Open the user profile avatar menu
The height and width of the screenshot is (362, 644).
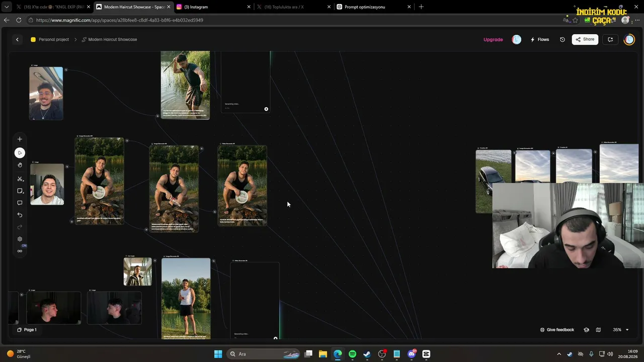pos(629,40)
